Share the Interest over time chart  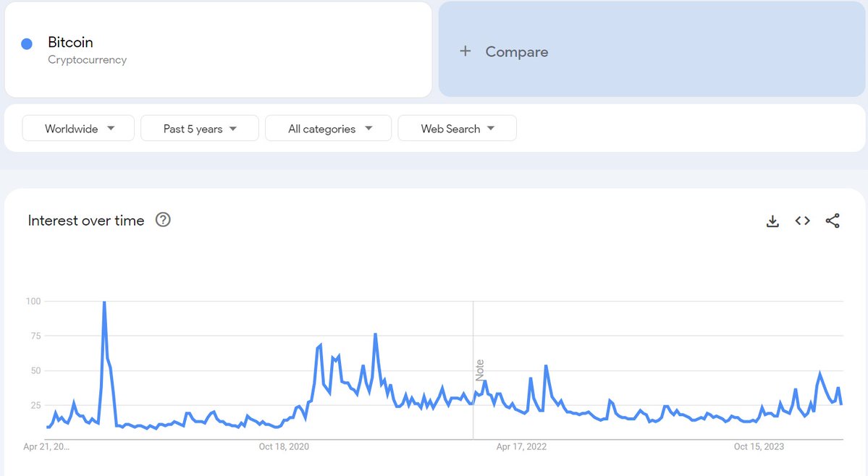(x=833, y=221)
